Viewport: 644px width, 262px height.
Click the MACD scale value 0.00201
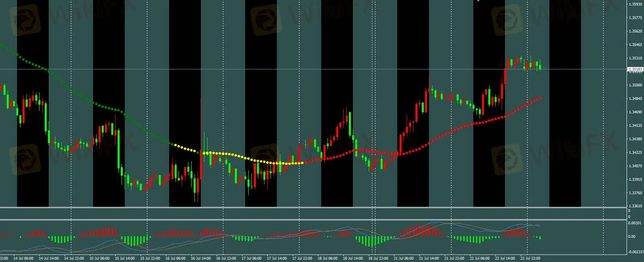635,223
